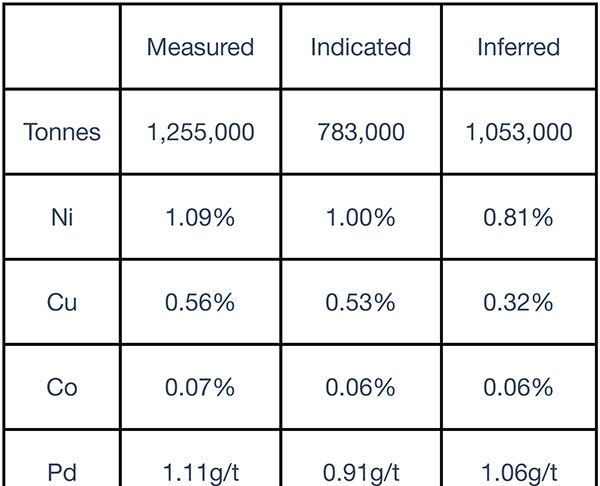Select the Cu row label cell
Viewport: 600px width, 486px height.
(62, 302)
